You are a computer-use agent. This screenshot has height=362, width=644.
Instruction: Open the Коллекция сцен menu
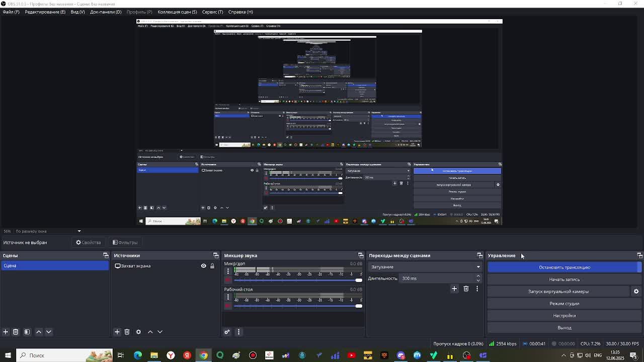click(x=177, y=12)
